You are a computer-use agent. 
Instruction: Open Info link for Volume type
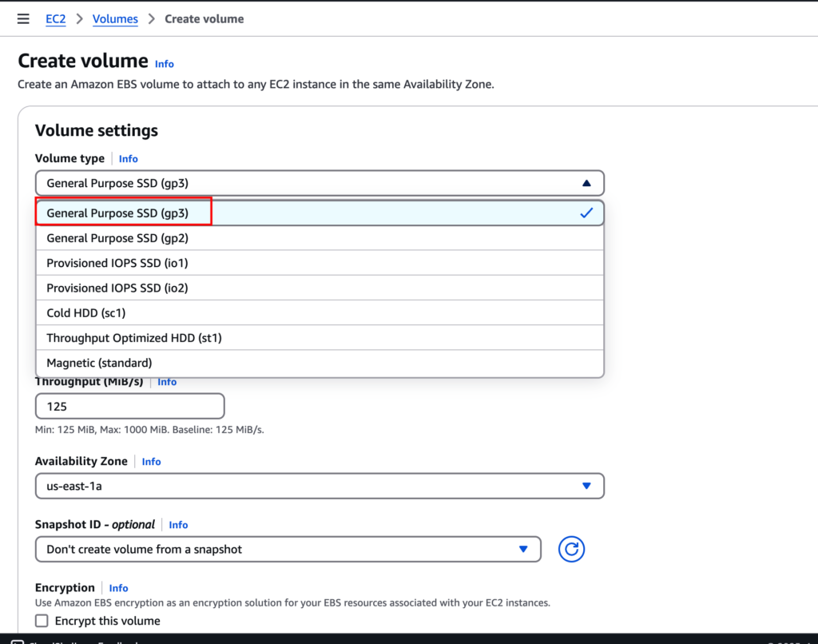[x=129, y=159]
